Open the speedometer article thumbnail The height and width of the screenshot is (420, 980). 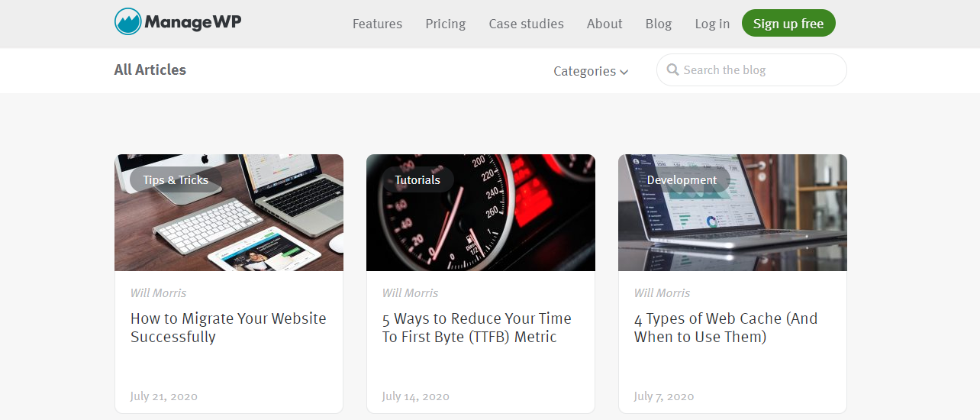[x=481, y=212]
